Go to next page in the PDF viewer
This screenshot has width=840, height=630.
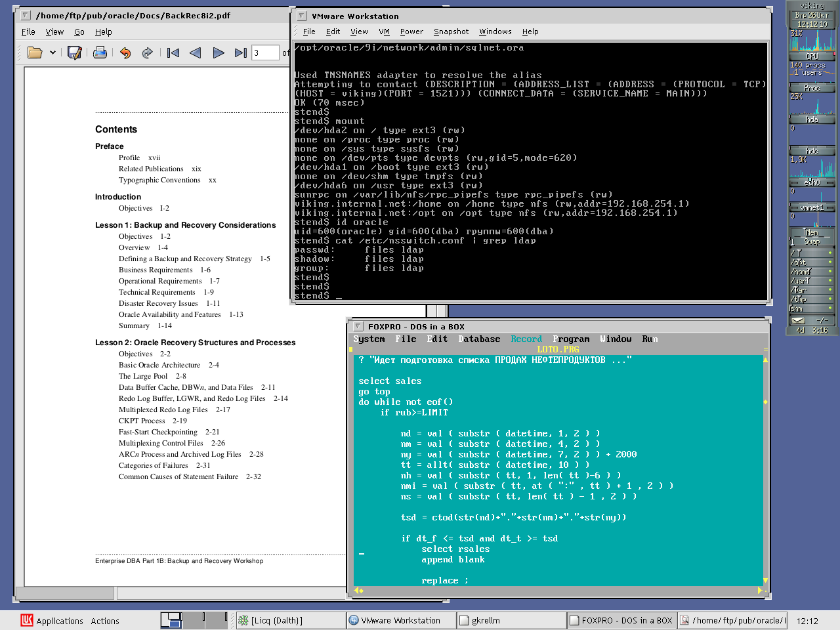[x=219, y=52]
